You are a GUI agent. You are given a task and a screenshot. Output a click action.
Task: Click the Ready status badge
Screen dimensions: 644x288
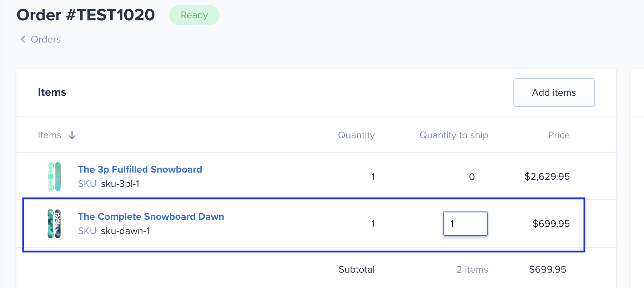pos(194,15)
